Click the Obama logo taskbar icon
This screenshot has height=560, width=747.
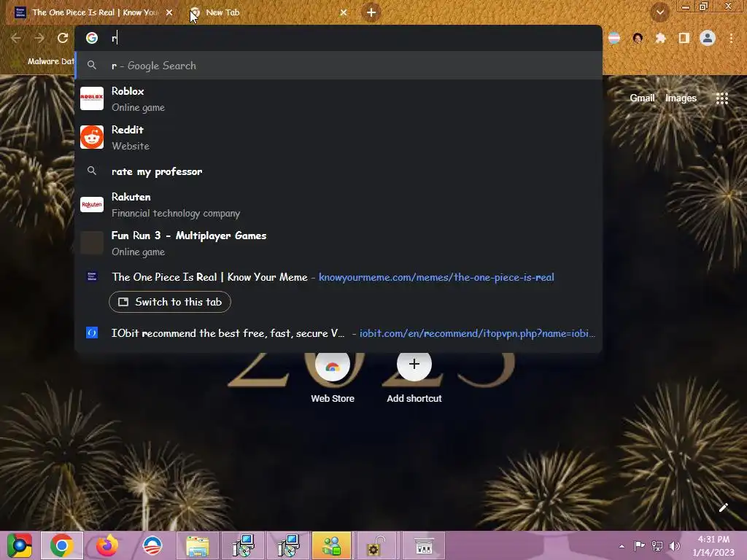coord(152,545)
